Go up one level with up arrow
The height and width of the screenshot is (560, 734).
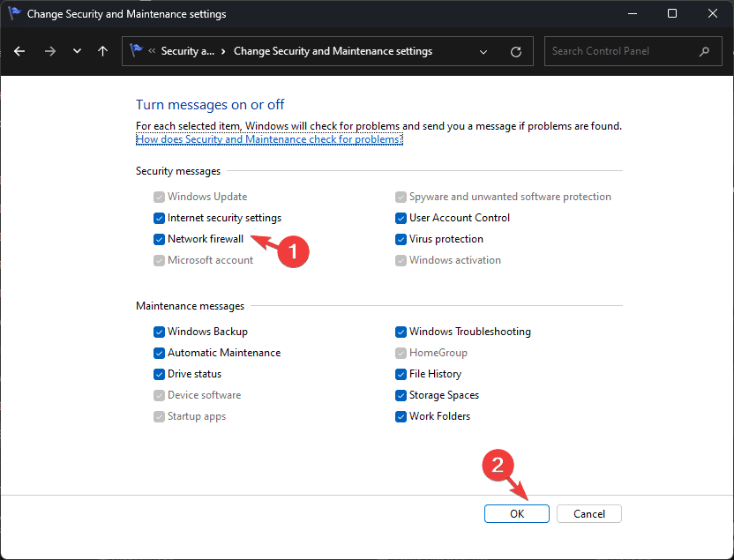point(102,51)
